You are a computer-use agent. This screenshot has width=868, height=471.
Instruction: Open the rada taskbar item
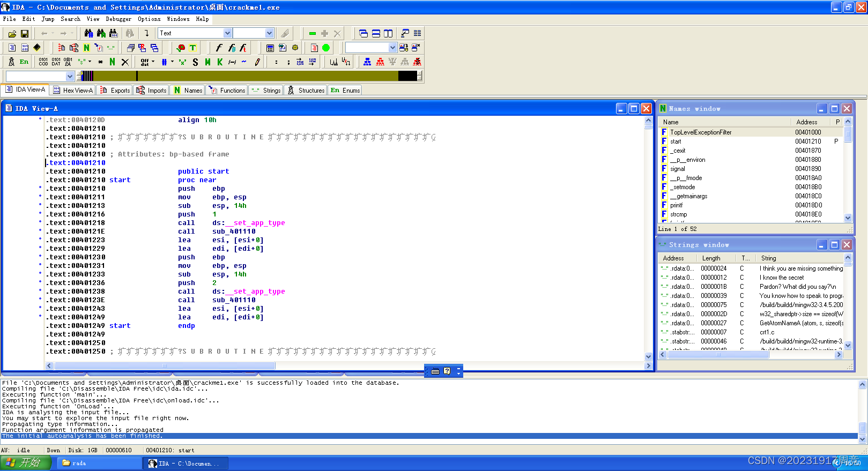pos(100,463)
